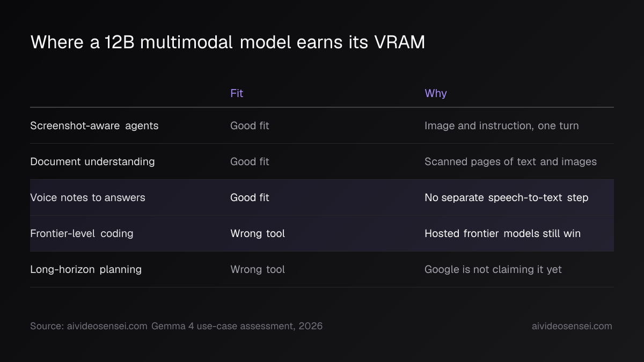Screen dimensions: 644x362
Task: Click the Source citation for Gemma 4 assessment
Action: coord(177,326)
